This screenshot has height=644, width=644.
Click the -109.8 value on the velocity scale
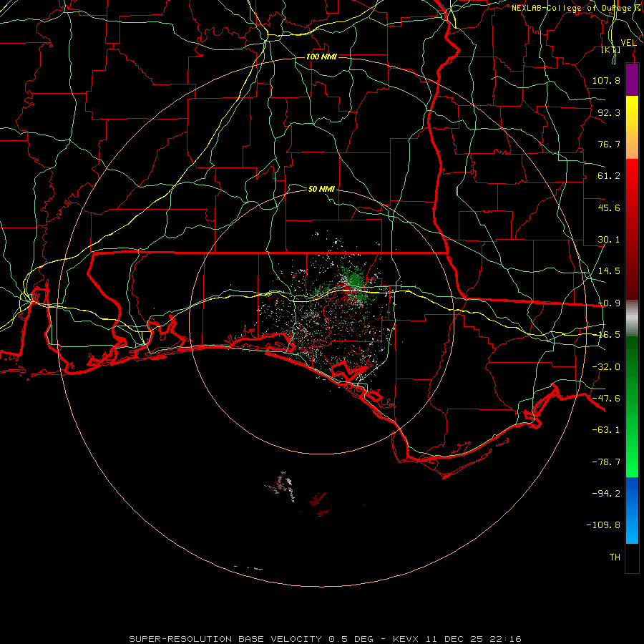click(x=603, y=525)
